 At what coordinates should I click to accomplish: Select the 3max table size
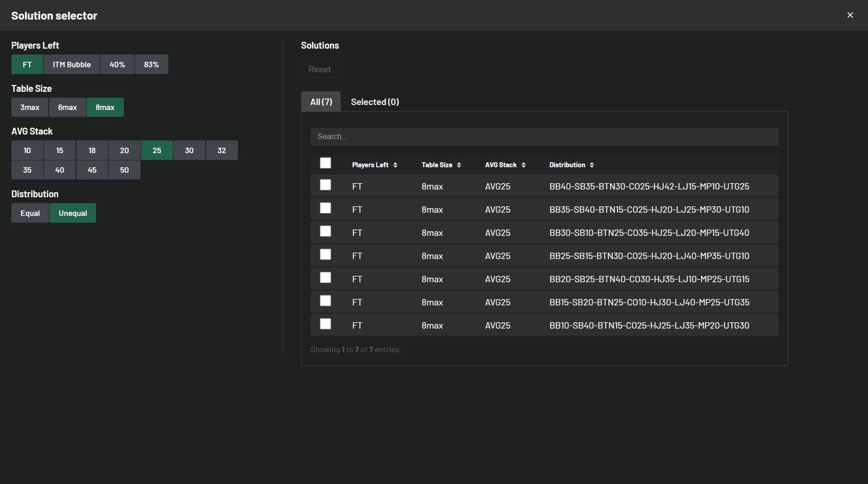(30, 107)
